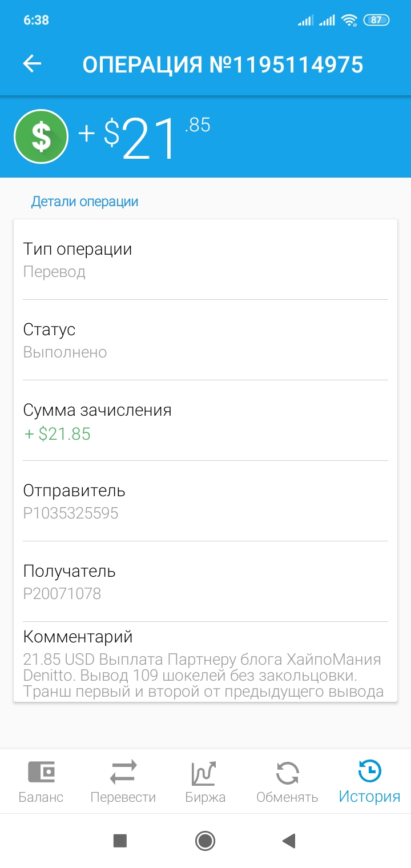Select the sender ID P1035325595
Viewport: 411px width, 868px height.
(x=71, y=513)
